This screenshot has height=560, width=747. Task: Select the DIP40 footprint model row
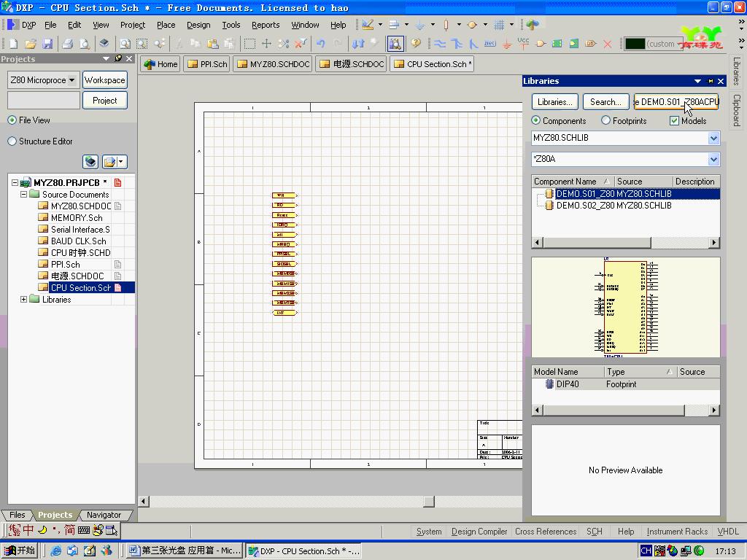click(625, 384)
